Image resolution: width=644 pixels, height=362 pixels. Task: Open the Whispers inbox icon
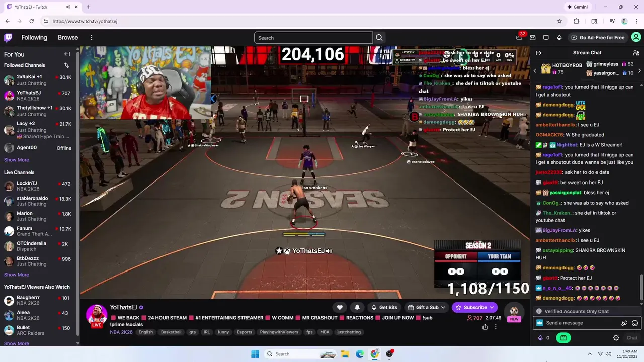532,38
